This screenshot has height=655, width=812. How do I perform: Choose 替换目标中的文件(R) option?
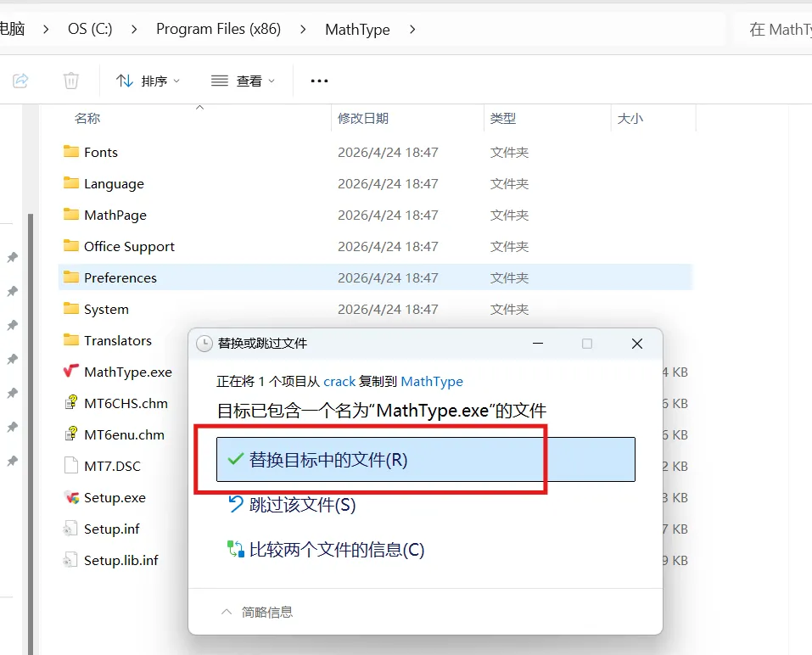click(x=426, y=459)
